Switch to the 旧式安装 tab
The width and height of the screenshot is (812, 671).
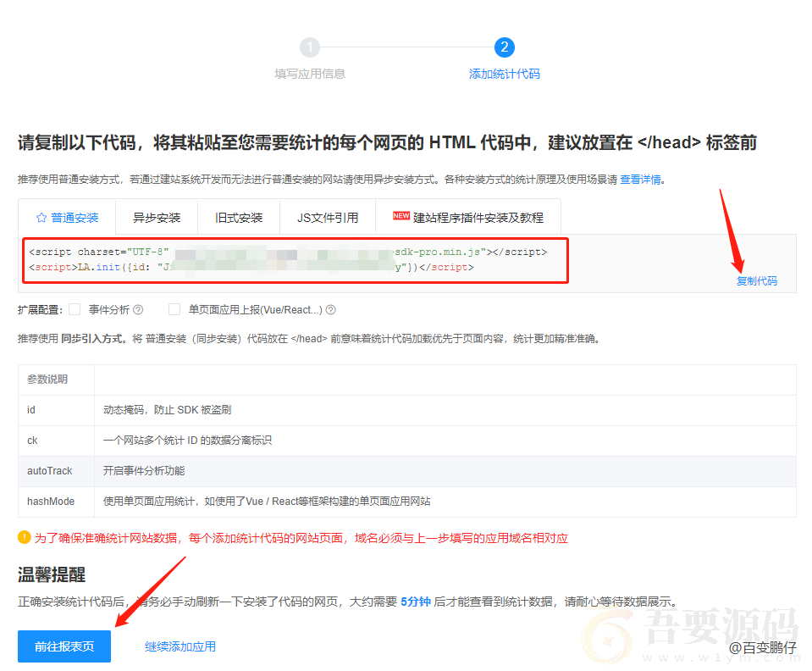239,218
